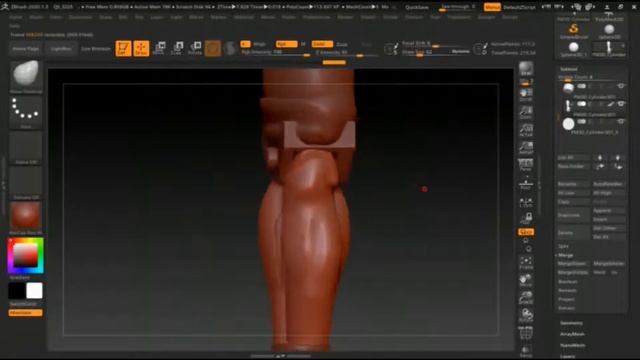Click the Rotate view icon in shelf
The image size is (640, 360).
tap(526, 316)
